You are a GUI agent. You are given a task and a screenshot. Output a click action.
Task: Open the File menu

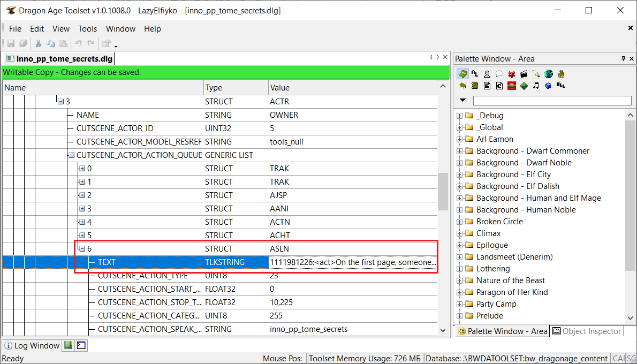pyautogui.click(x=15, y=29)
